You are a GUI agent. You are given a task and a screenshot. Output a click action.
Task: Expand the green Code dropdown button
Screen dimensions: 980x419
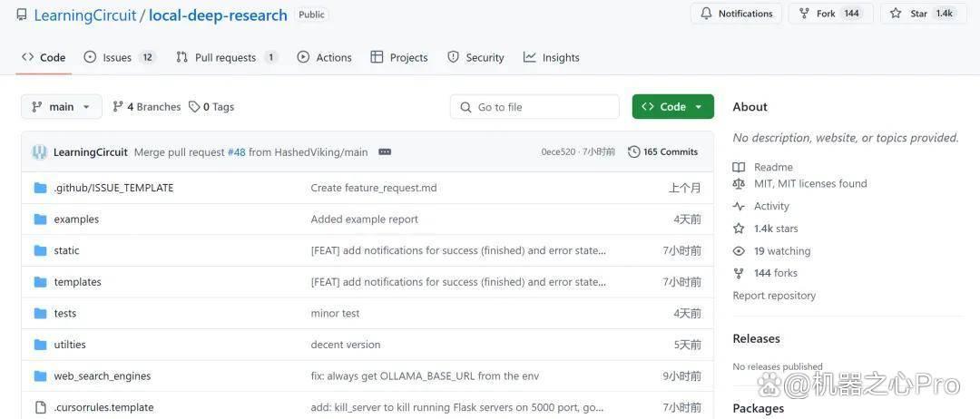[672, 107]
